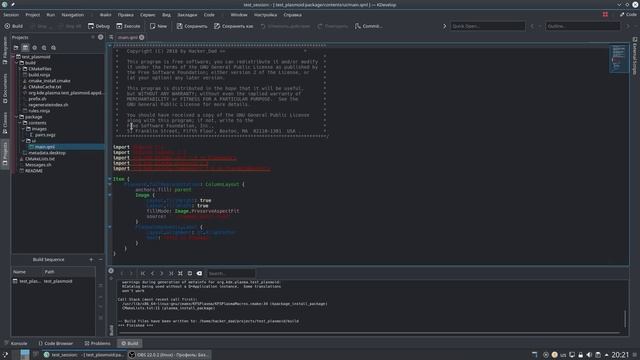Collapse the package folder

tap(17, 117)
